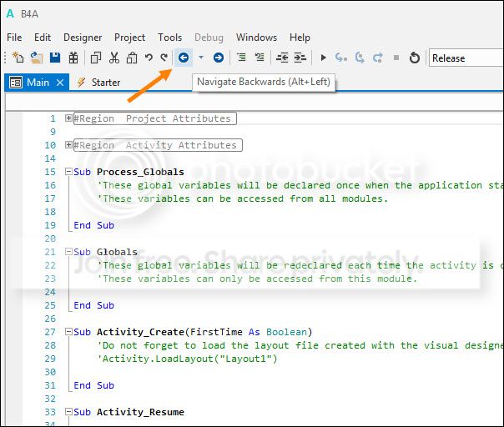This screenshot has height=427, width=504.
Task: Click the Export as zip gift icon
Action: (73, 58)
